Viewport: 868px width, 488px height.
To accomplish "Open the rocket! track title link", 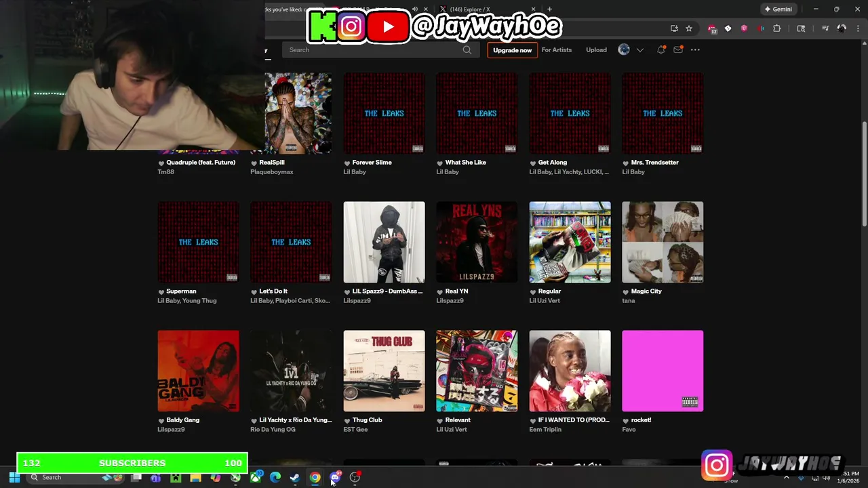I will pyautogui.click(x=641, y=420).
